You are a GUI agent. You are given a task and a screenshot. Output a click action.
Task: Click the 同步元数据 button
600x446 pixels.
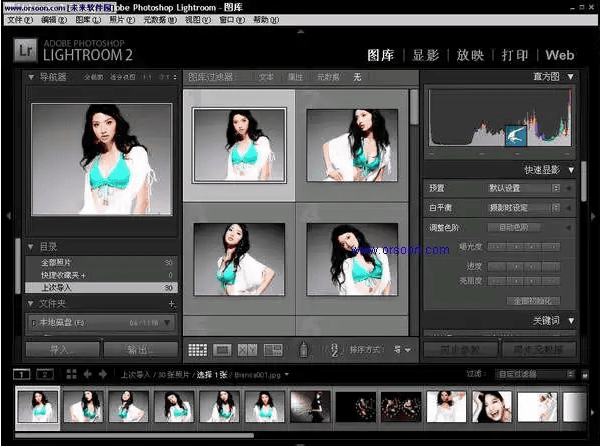pos(539,350)
